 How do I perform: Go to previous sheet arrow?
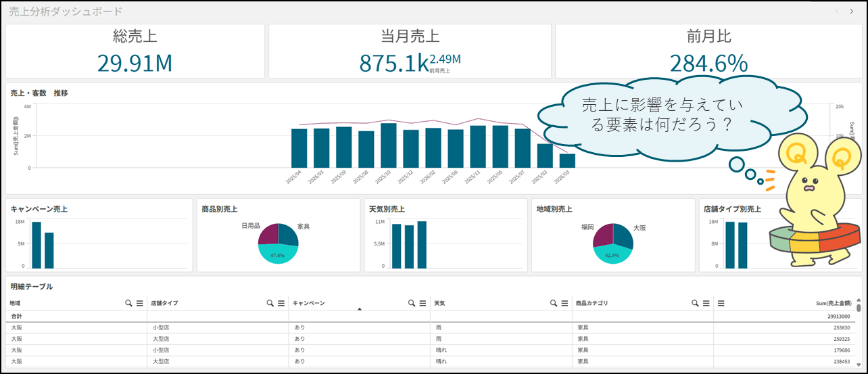[837, 11]
